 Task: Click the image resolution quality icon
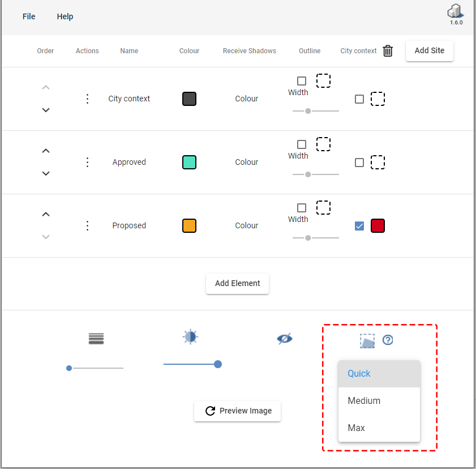click(367, 340)
